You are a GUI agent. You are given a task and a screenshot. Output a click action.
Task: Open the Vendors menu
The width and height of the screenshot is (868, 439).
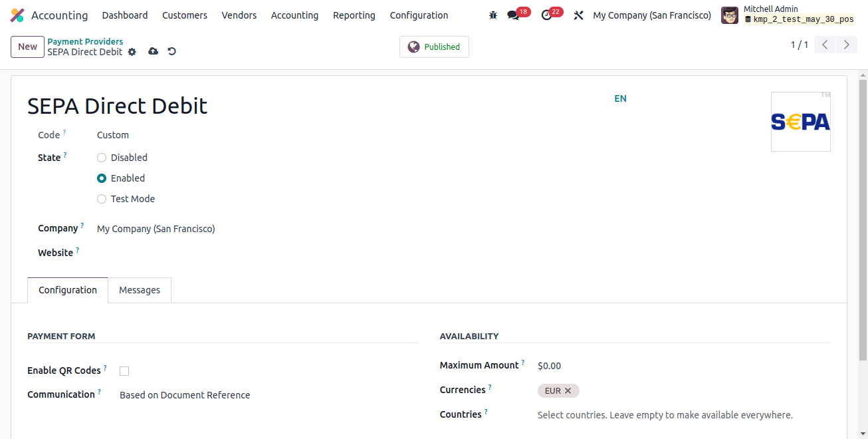(239, 15)
